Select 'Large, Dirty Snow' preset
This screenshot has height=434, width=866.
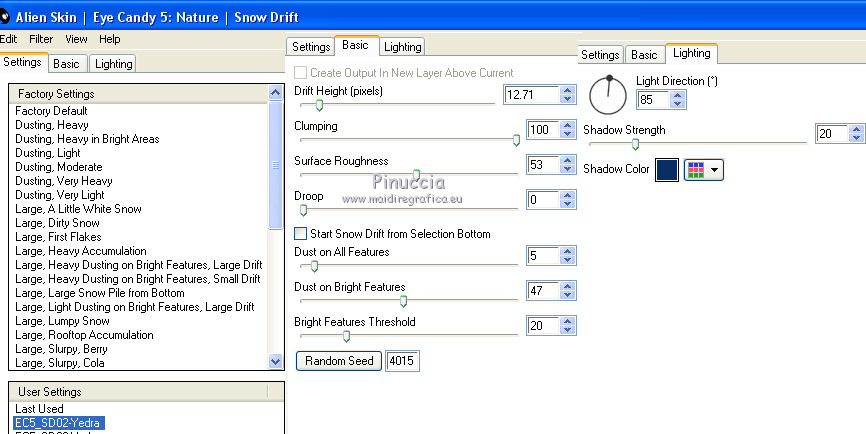(57, 223)
